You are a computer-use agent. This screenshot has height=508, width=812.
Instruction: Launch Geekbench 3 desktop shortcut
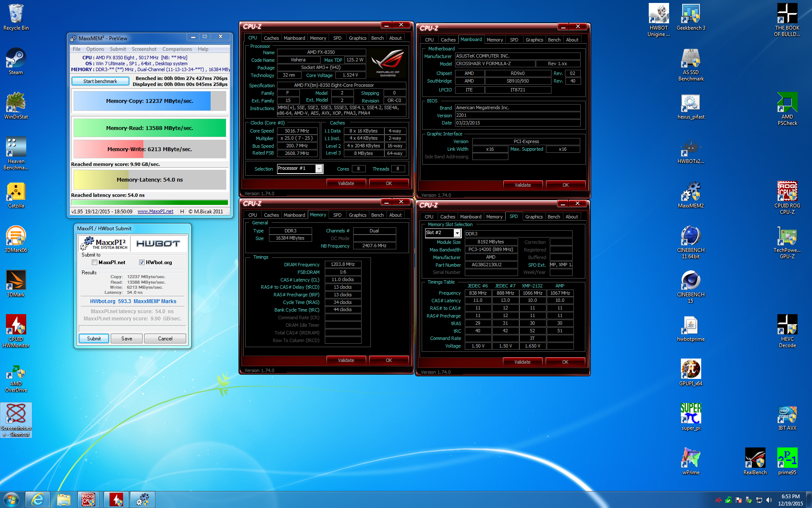pos(691,17)
